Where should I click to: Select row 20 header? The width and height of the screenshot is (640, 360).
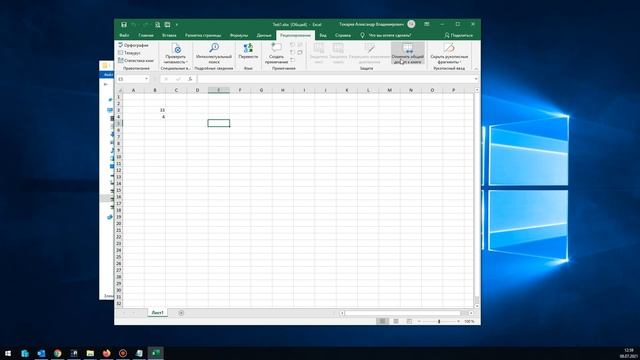pyautogui.click(x=119, y=223)
